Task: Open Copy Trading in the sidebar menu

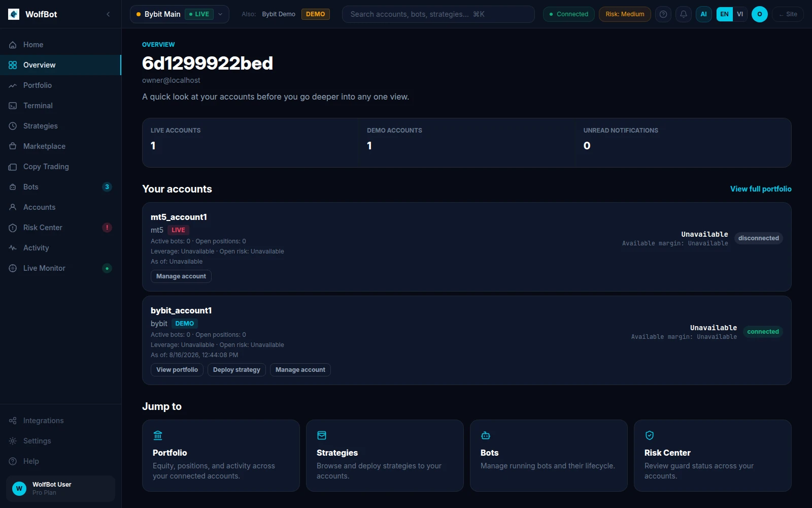Action: coord(60,167)
